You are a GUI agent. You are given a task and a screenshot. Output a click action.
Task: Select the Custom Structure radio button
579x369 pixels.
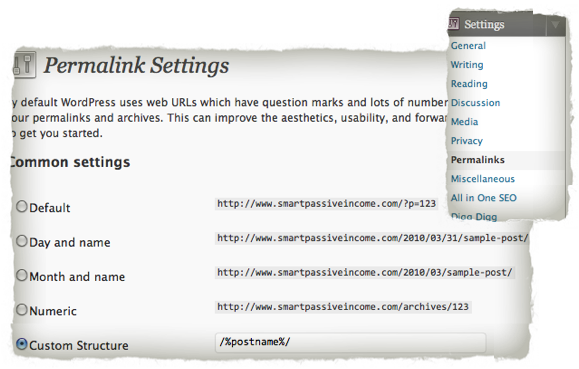click(22, 344)
